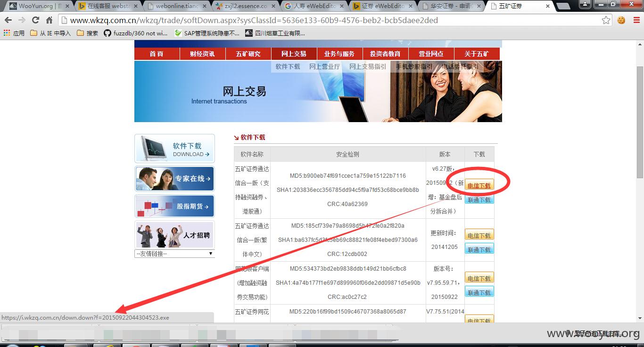This screenshot has width=644, height=347.
Task: Open the 专家在线 sidebar banner
Action: tap(174, 179)
